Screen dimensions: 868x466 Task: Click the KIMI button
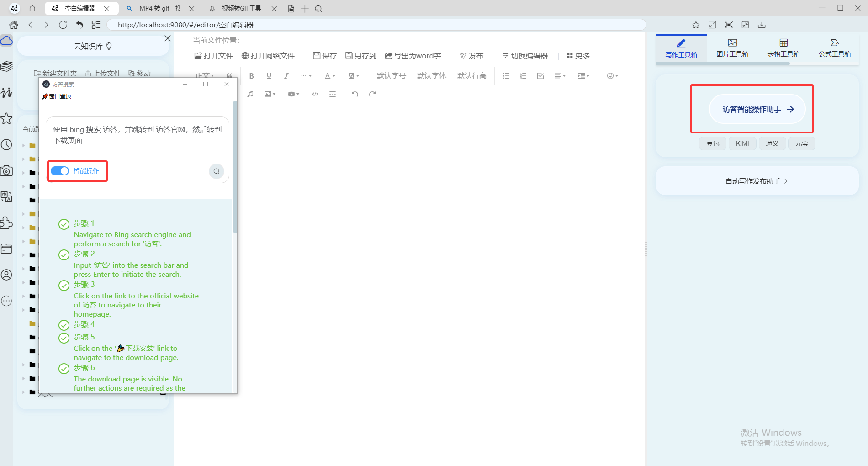click(742, 143)
